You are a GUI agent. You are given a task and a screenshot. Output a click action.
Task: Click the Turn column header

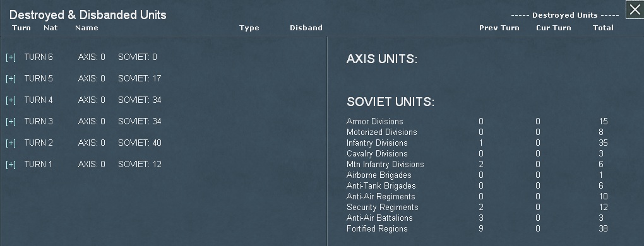click(x=21, y=28)
